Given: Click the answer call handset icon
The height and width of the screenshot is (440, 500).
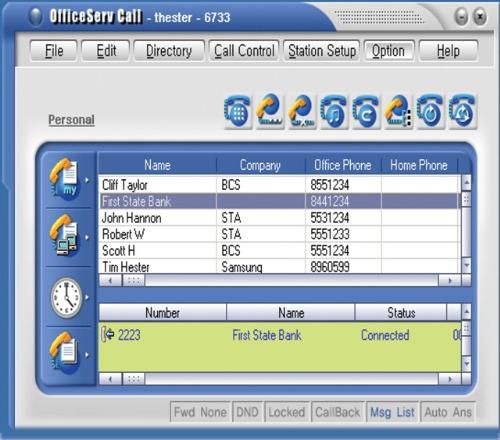Looking at the screenshot, I should (270, 112).
